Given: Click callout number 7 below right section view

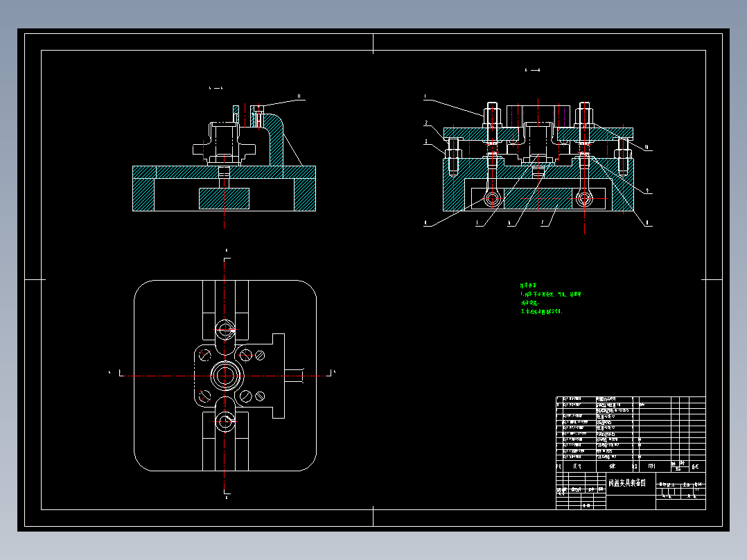Looking at the screenshot, I should pyautogui.click(x=542, y=222).
